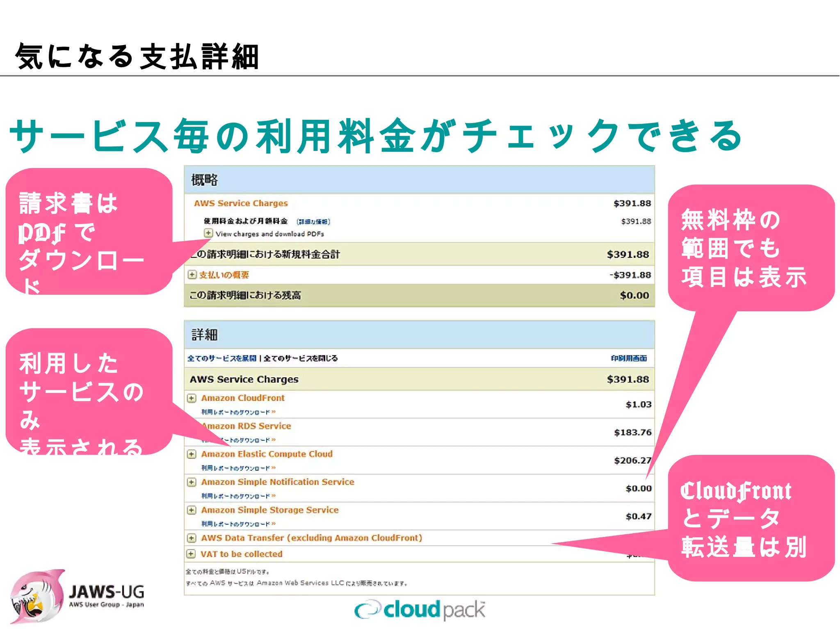Expand Amazon Simple Notification Service charges
Viewport: 840px width, 629px height.
192,482
